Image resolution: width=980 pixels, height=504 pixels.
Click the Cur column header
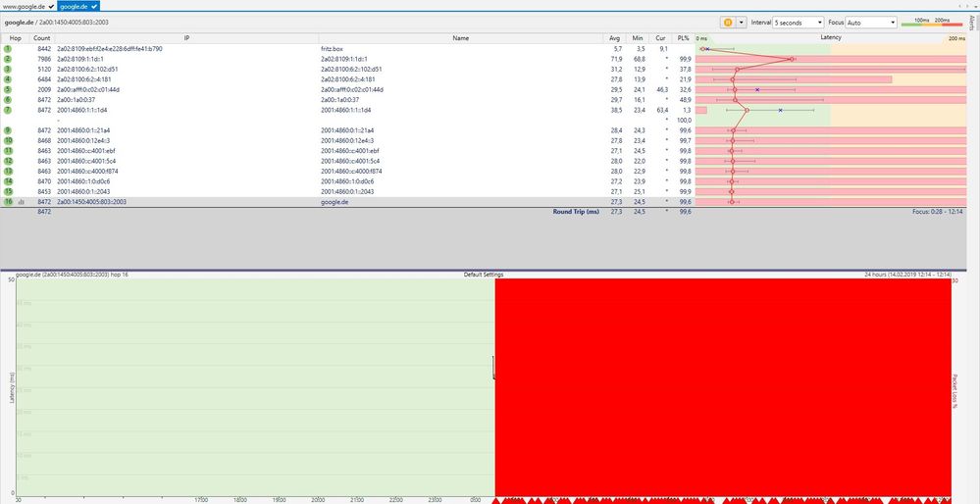click(660, 38)
